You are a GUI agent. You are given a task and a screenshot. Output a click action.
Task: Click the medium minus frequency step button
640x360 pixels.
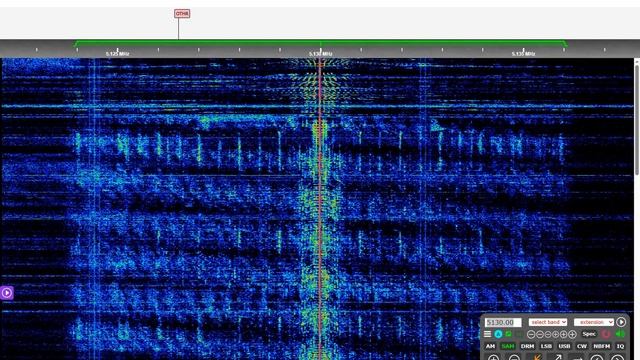tap(540, 334)
